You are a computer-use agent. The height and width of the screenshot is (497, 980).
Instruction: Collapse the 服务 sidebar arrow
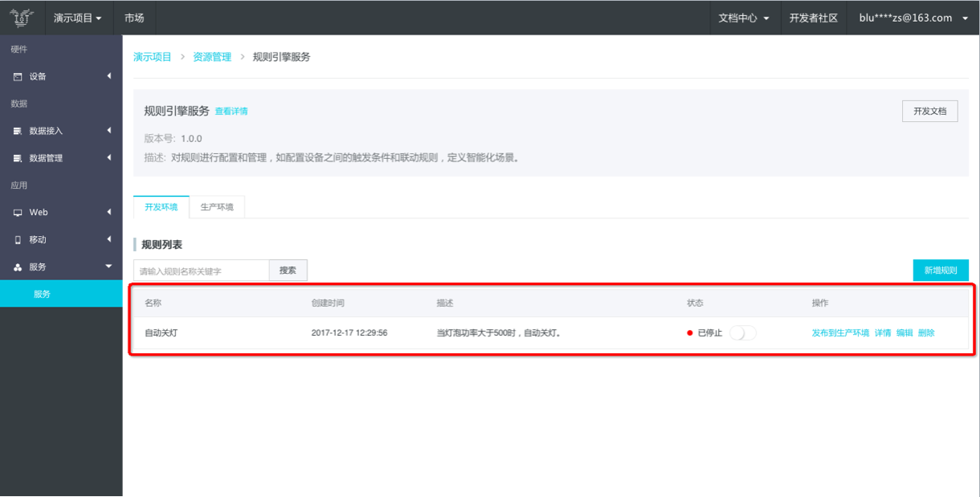pyautogui.click(x=108, y=267)
